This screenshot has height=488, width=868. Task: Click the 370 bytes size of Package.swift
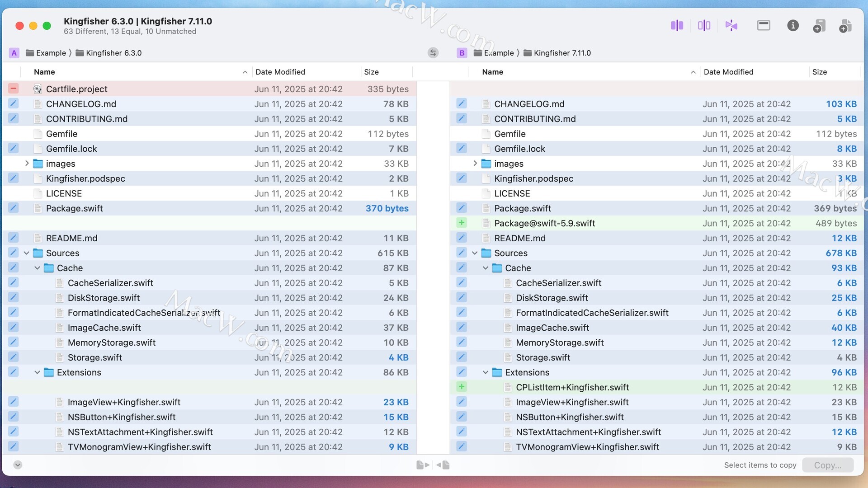coord(387,208)
